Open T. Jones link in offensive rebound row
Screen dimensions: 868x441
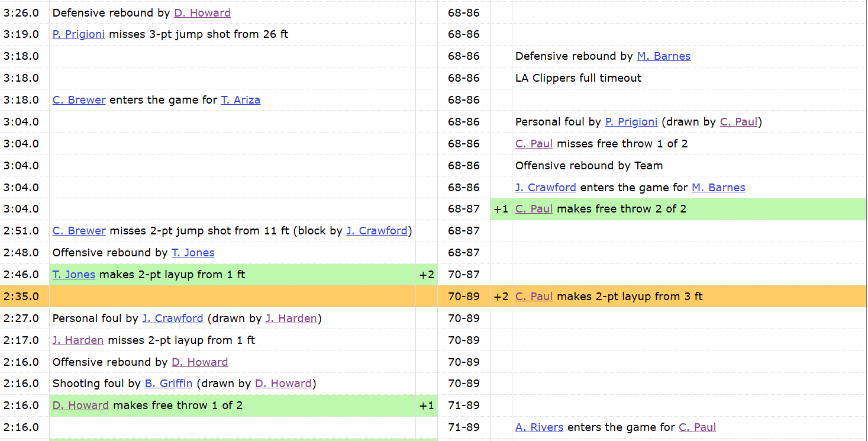pos(193,253)
